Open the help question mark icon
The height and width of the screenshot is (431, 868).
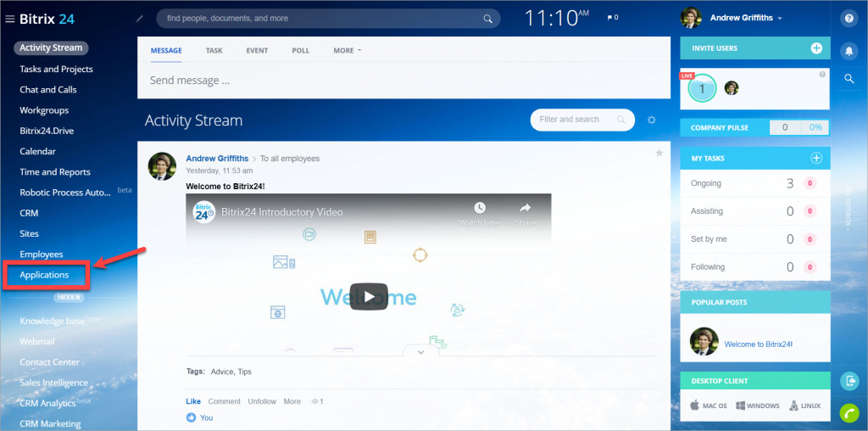pyautogui.click(x=849, y=19)
